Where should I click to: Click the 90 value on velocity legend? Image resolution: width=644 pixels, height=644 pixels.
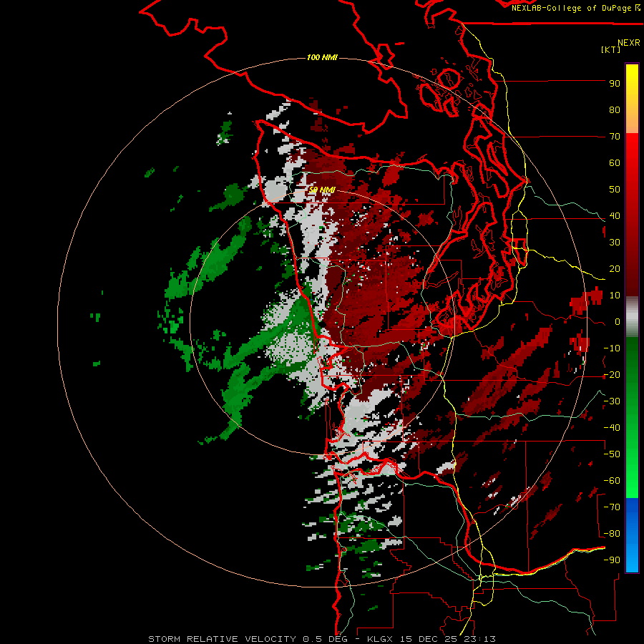[x=615, y=84]
